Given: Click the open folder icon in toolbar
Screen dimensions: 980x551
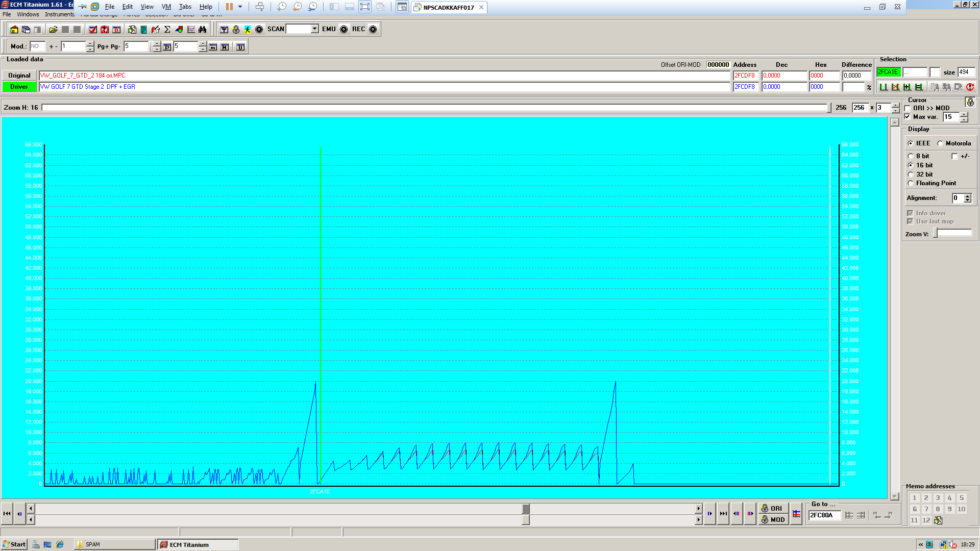Looking at the screenshot, I should pos(53,30).
